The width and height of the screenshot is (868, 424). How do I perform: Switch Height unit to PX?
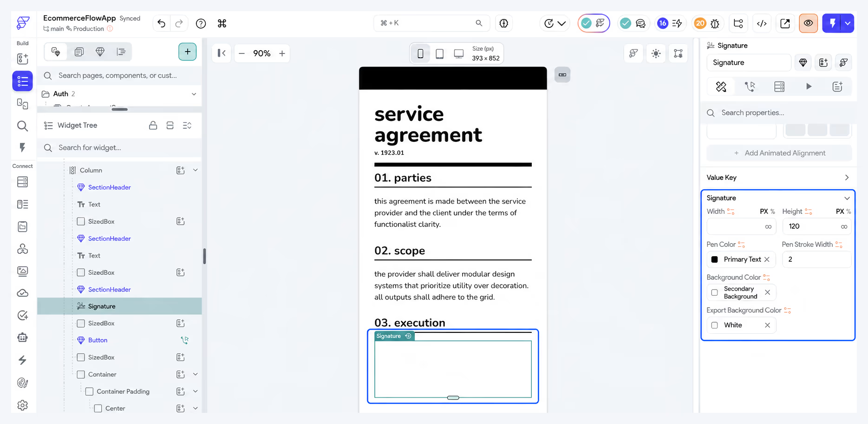tap(840, 212)
